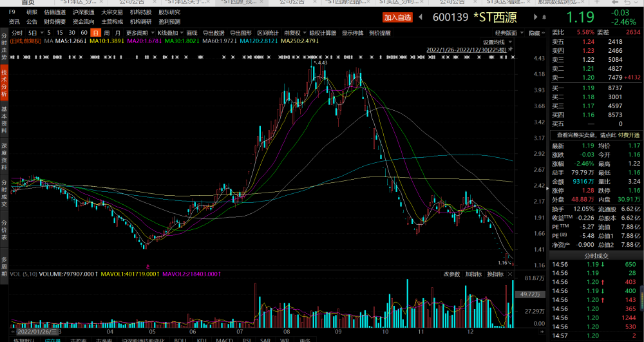
Task: Click the 加入自选 button
Action: (x=397, y=17)
